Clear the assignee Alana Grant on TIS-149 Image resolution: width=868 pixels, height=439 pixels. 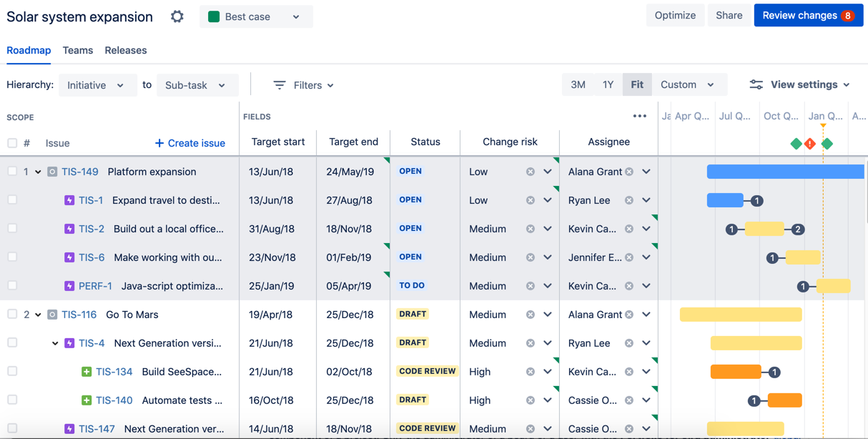tap(629, 172)
